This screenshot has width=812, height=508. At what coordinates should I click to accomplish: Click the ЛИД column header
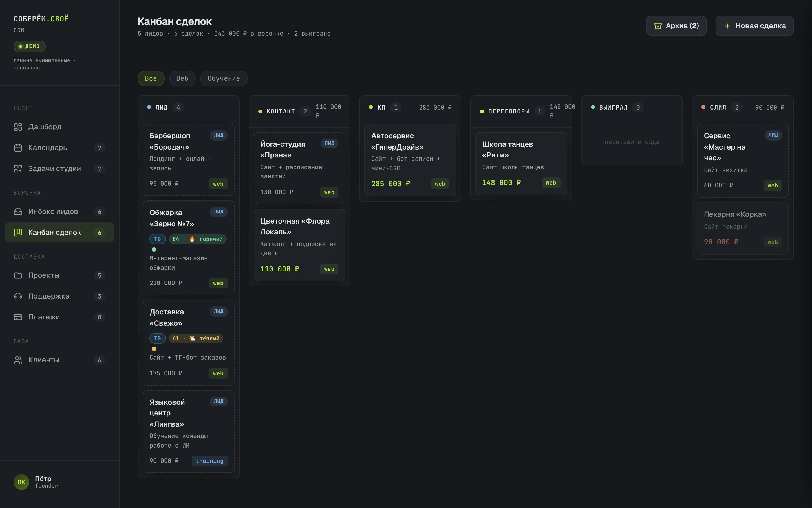189,108
